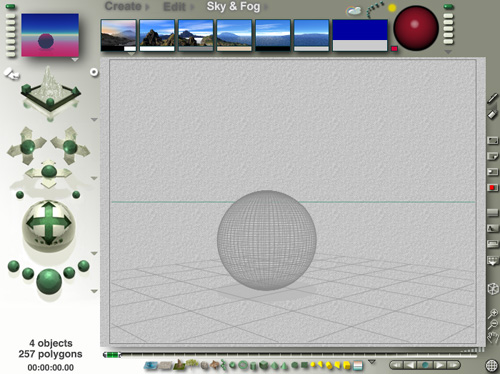This screenshot has height=374, width=500.
Task: Click the yellow sun icon
Action: (x=392, y=8)
